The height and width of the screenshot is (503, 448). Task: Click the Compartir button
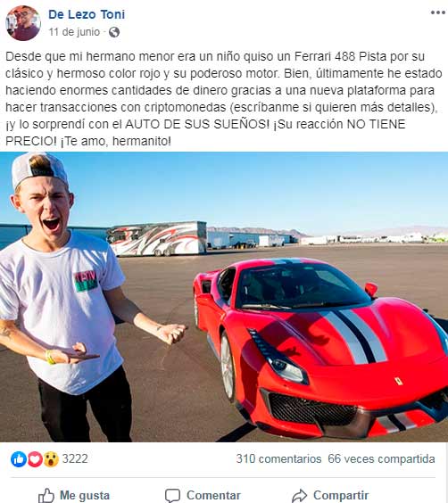pos(330,495)
